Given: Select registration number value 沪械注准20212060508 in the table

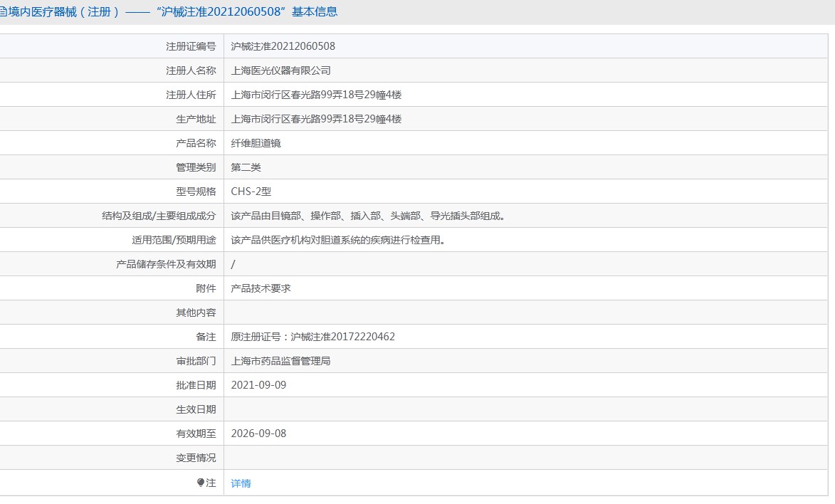Looking at the screenshot, I should pos(283,46).
